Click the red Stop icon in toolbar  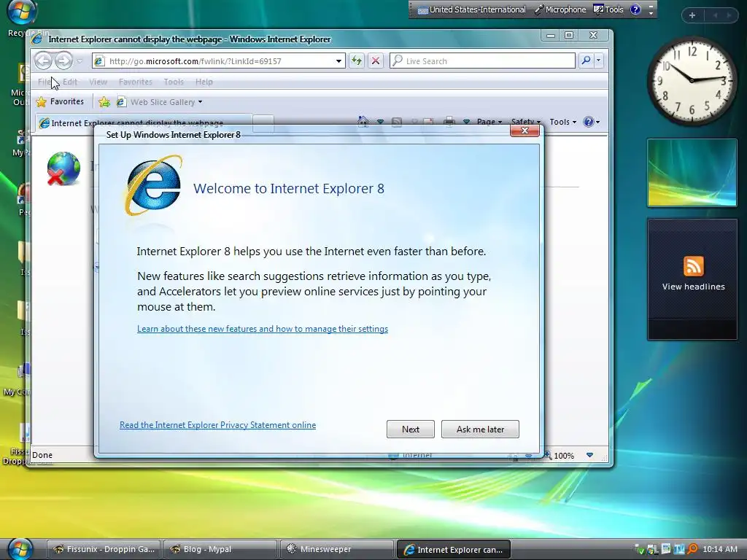(x=376, y=61)
